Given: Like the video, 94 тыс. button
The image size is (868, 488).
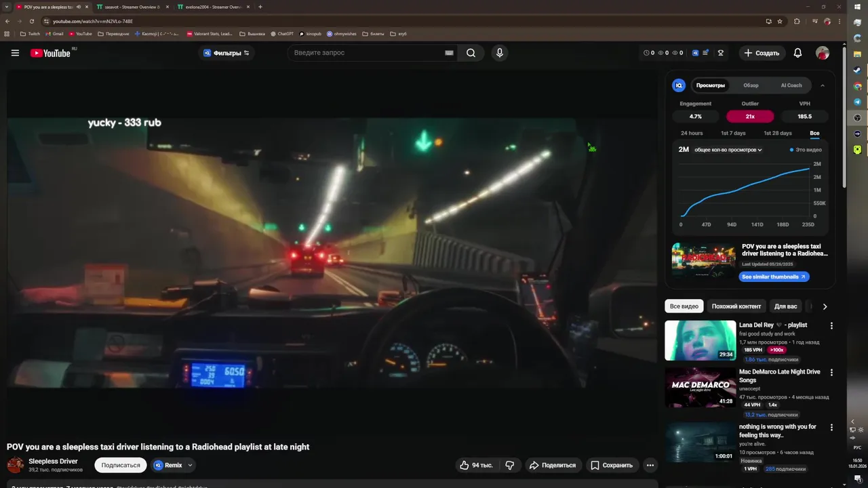Looking at the screenshot, I should tap(477, 465).
